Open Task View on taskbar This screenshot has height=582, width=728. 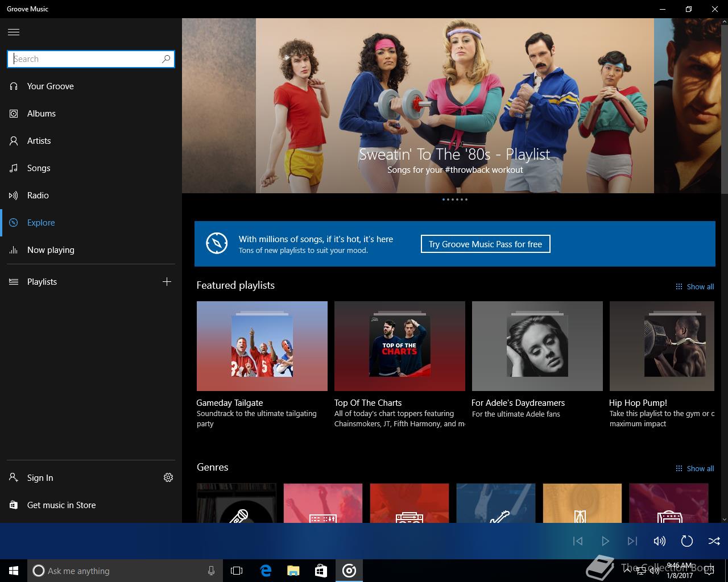point(237,571)
